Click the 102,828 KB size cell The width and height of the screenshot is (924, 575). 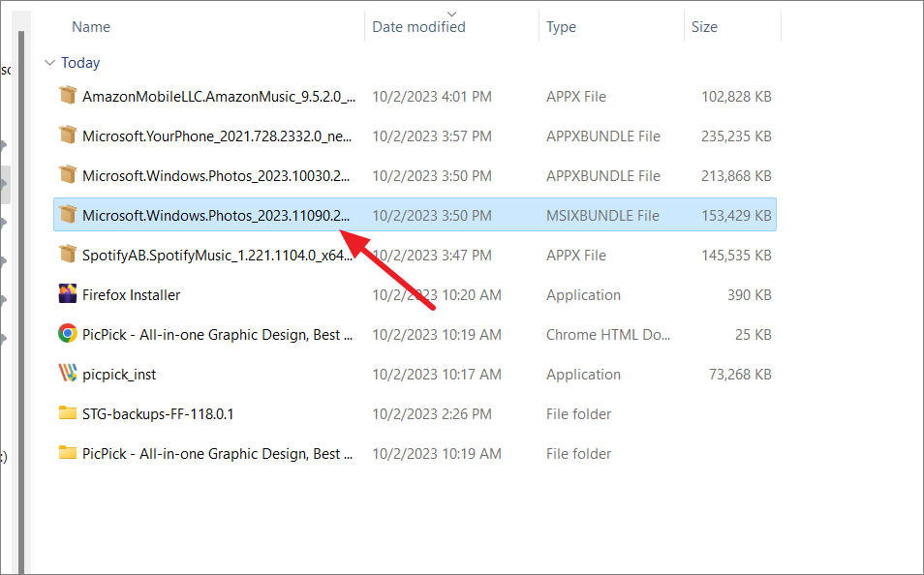pyautogui.click(x=737, y=97)
